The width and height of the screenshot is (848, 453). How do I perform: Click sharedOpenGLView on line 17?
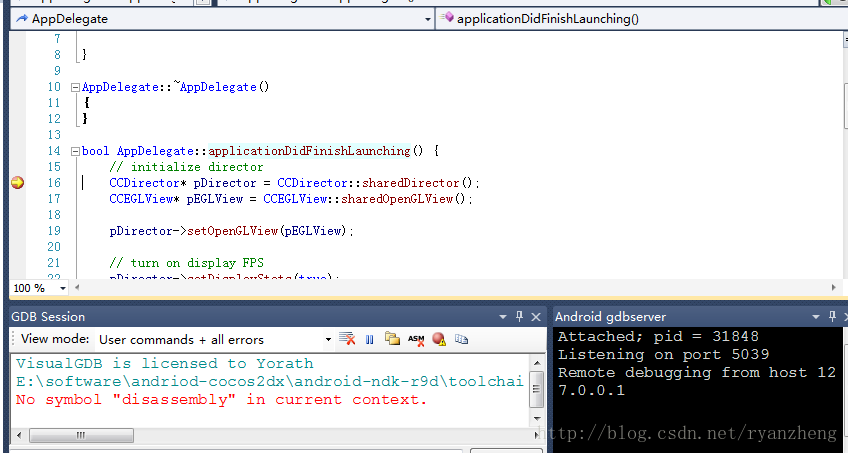pos(397,199)
